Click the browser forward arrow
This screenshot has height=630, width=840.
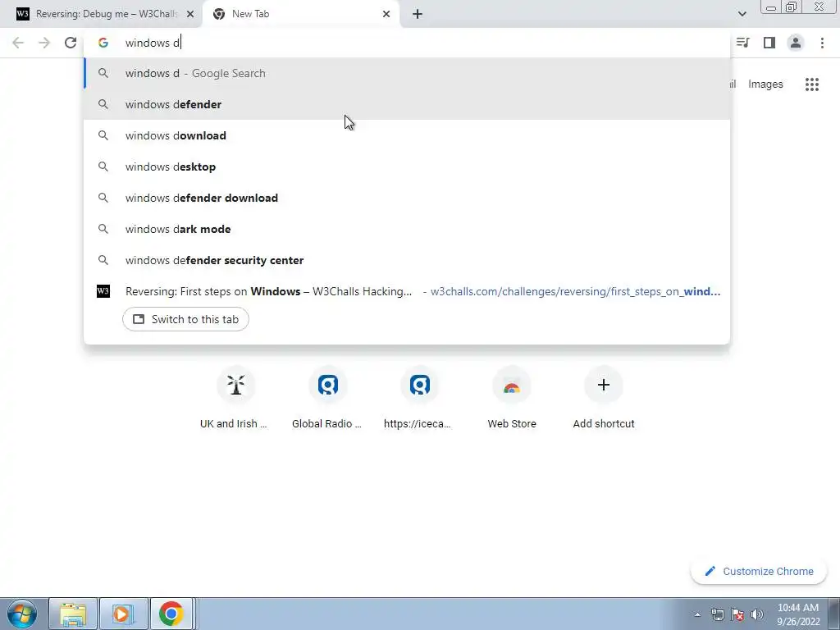44,43
